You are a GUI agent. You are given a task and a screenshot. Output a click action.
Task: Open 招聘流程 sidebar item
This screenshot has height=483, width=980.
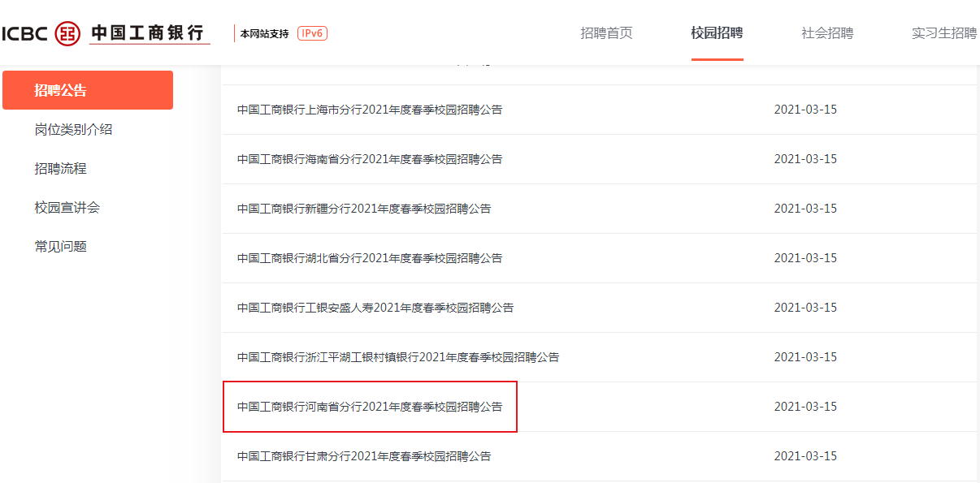tap(60, 168)
